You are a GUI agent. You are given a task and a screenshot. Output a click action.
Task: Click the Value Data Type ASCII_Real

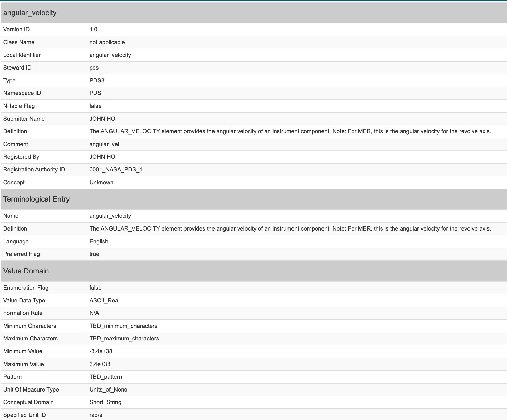104,301
